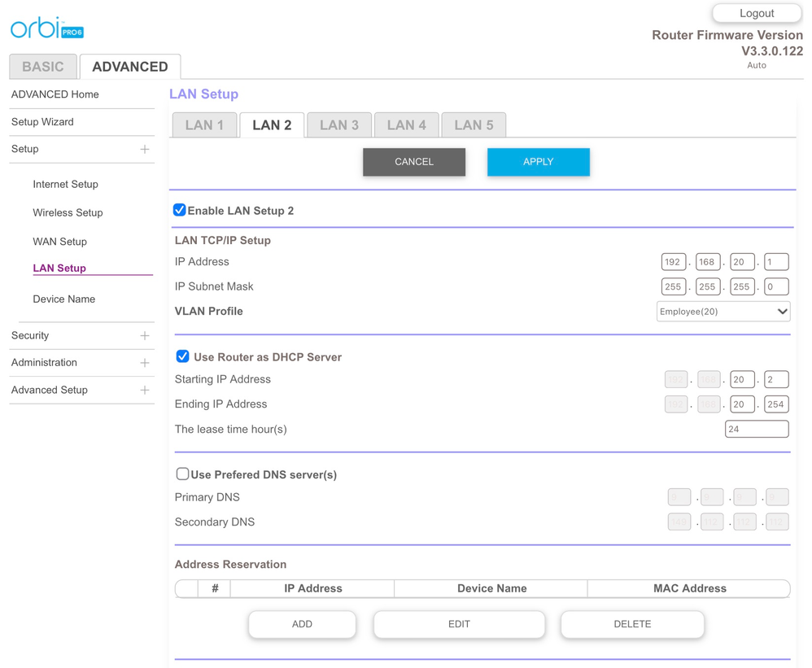The height and width of the screenshot is (668, 812).
Task: Open Wireless Setup in the sidebar
Action: [x=68, y=213]
